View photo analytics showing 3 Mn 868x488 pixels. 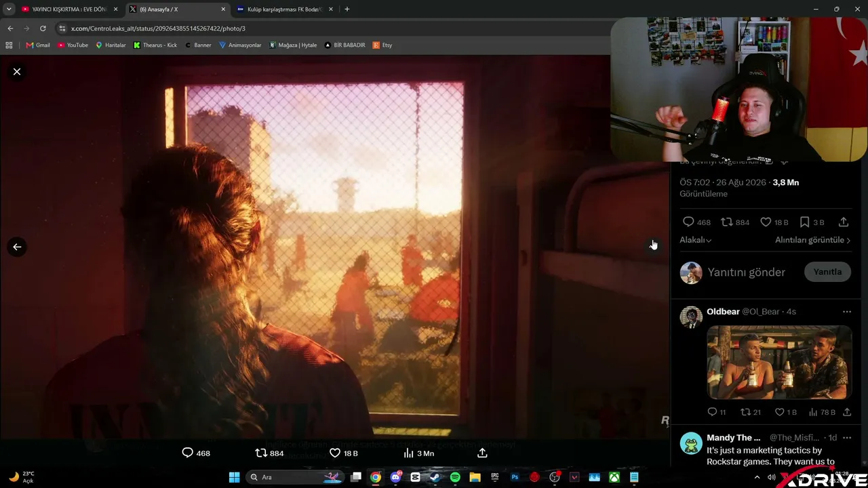coord(418,453)
